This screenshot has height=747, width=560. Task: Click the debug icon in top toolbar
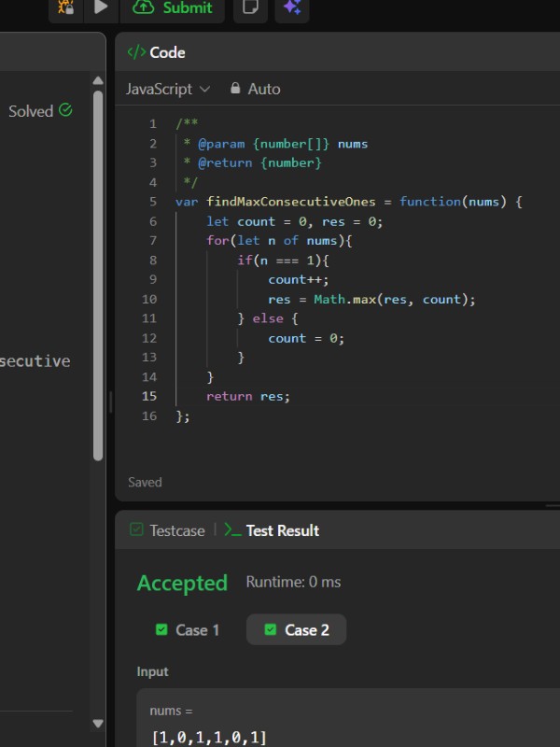pos(65,7)
